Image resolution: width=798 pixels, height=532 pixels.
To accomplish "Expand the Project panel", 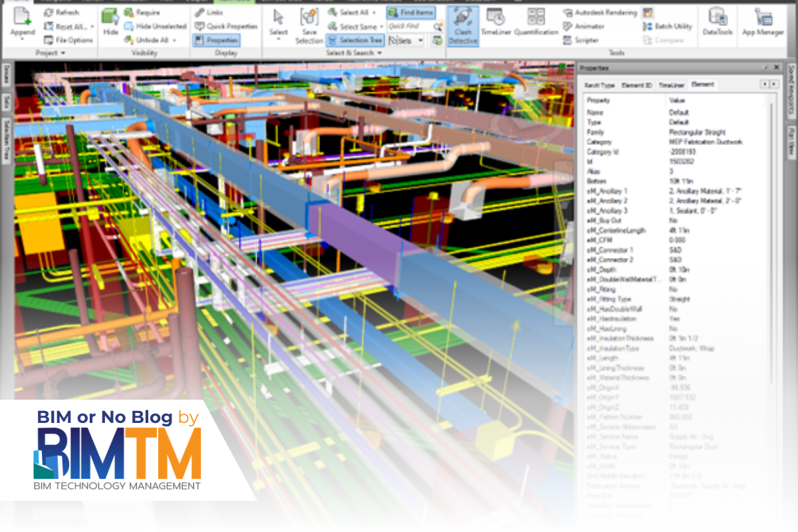I will point(51,53).
